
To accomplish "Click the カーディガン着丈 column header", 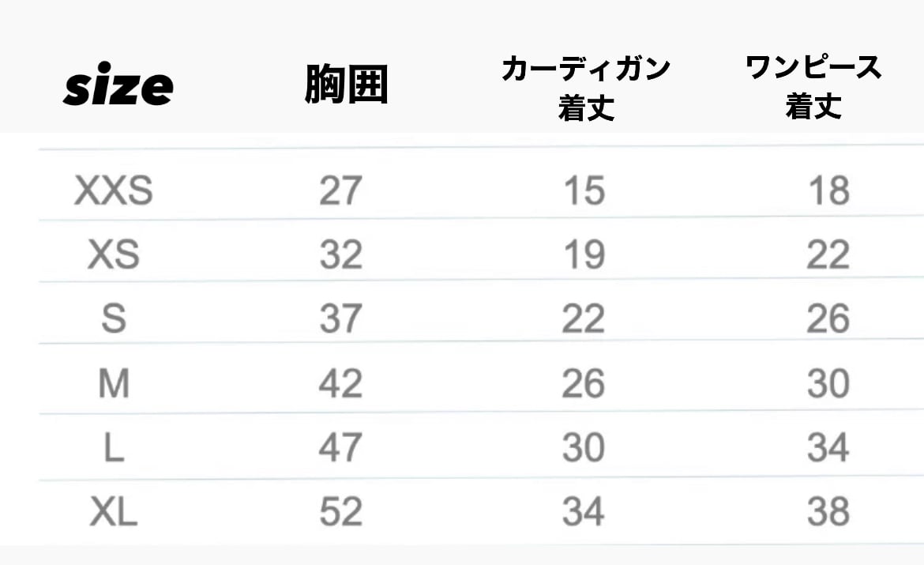I will pos(585,88).
